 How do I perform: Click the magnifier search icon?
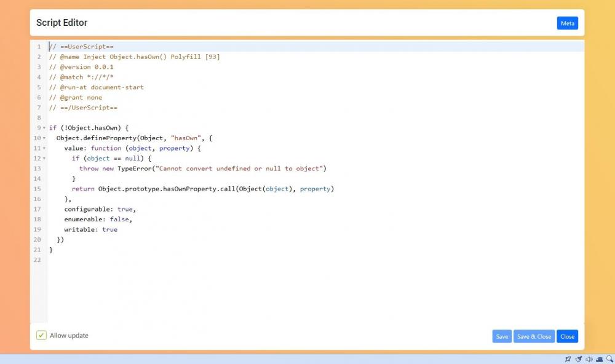point(609,359)
